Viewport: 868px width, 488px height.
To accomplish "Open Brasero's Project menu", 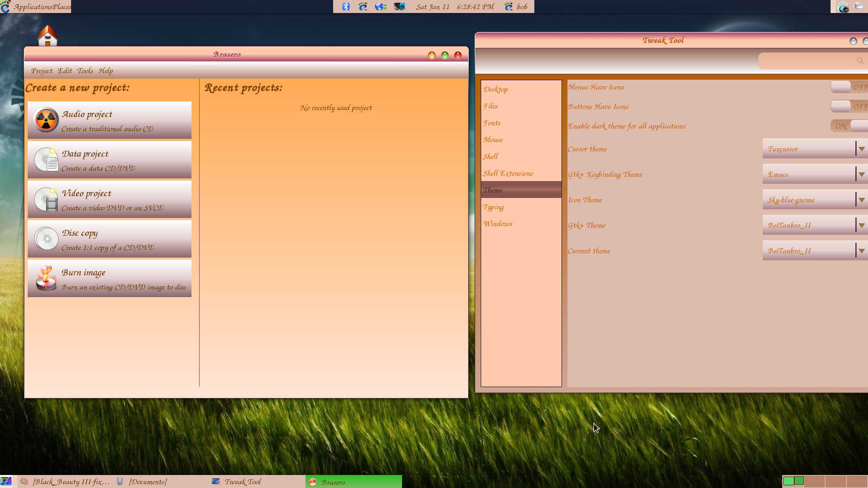I will coord(41,70).
